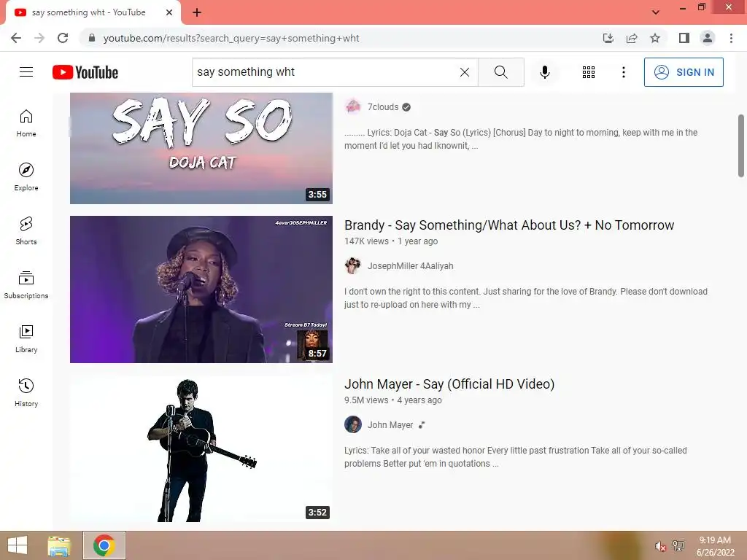
Task: Open the Windows Start menu
Action: (x=18, y=545)
